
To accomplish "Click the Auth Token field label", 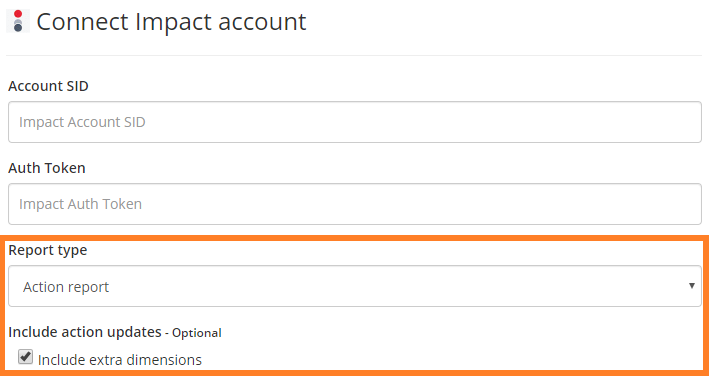I will 47,168.
